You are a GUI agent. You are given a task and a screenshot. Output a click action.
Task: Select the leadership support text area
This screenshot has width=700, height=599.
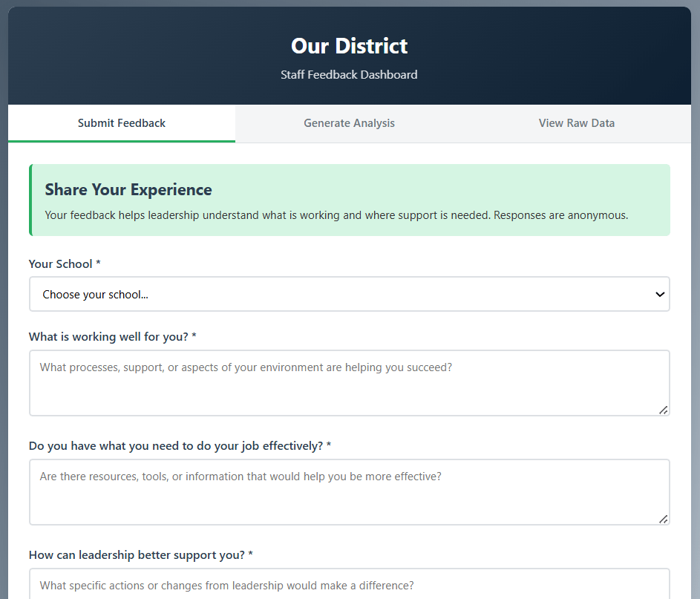click(349, 585)
